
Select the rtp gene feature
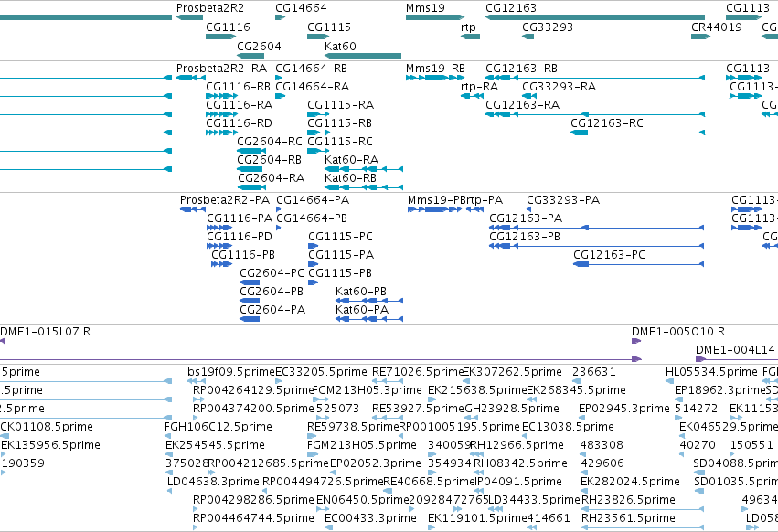[x=471, y=37]
